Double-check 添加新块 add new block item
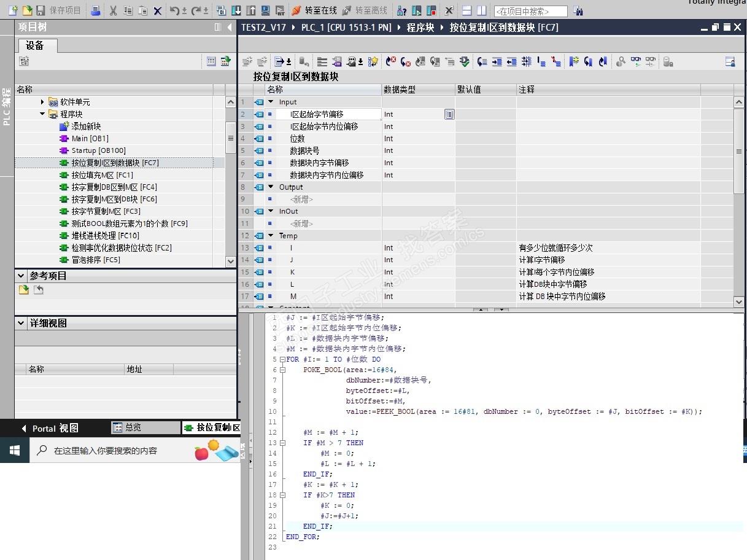The width and height of the screenshot is (747, 560). click(x=85, y=126)
